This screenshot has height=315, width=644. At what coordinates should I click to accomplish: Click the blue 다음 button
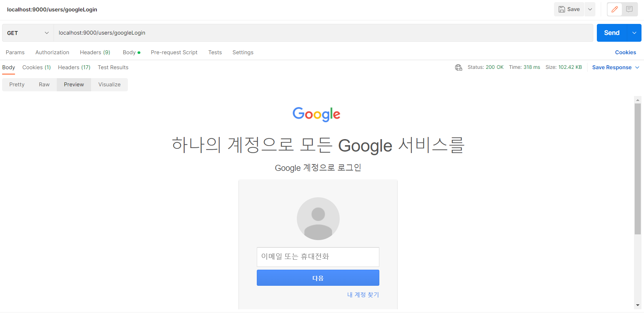pos(318,278)
